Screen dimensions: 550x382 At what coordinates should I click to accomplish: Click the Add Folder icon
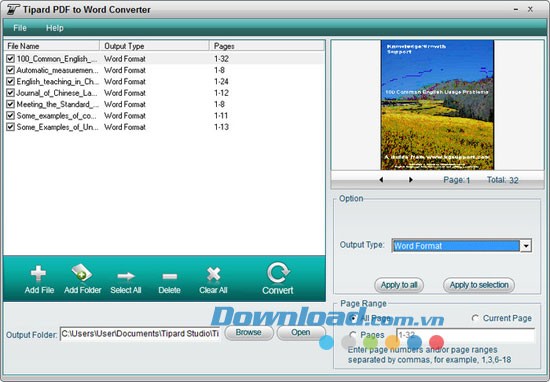coord(82,273)
